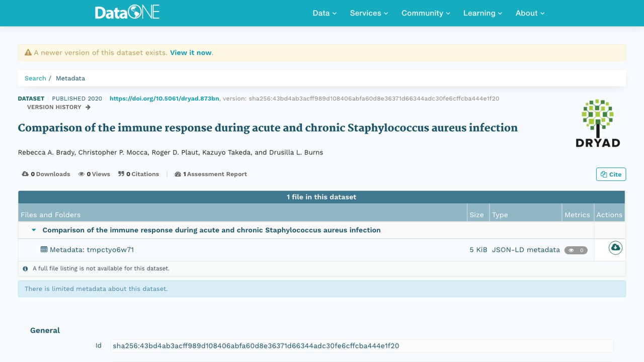The width and height of the screenshot is (644, 362).
Task: Open the dryad DOI link
Action: click(x=165, y=99)
